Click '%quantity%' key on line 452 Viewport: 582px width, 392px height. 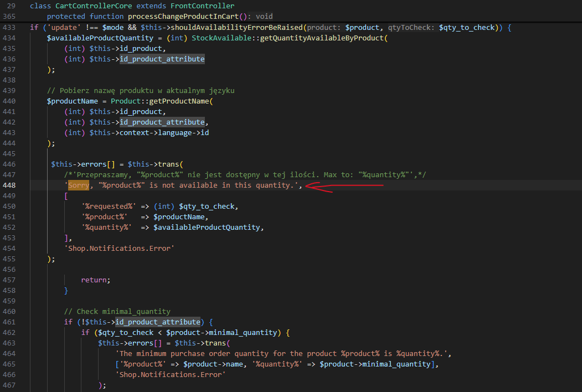106,227
